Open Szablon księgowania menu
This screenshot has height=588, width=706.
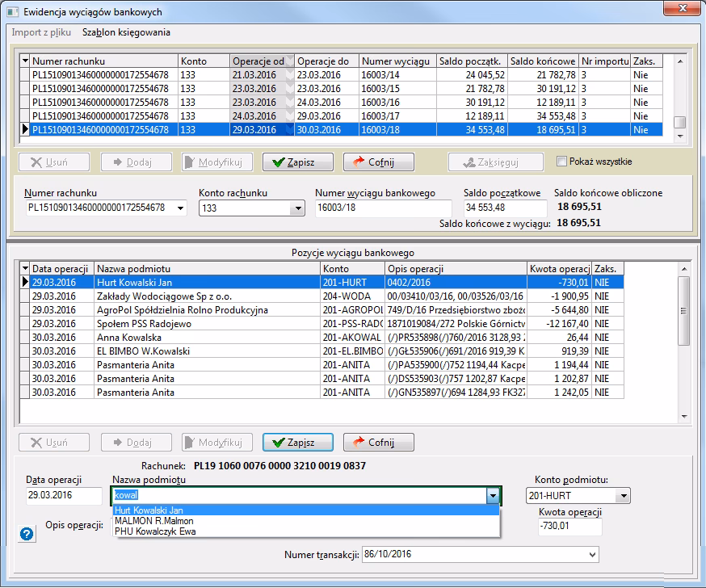pyautogui.click(x=126, y=32)
